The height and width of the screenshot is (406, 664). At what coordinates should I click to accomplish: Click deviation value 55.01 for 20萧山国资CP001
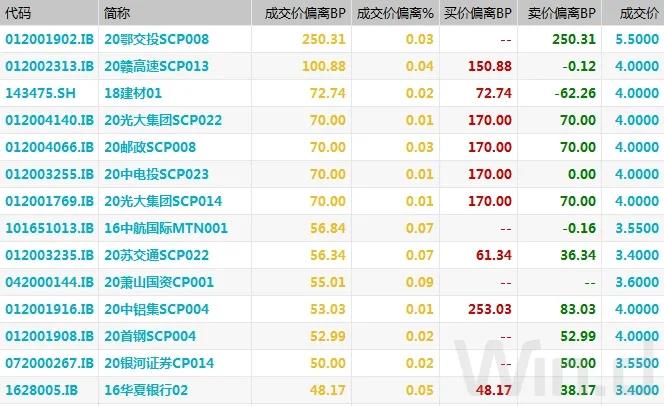coord(327,282)
